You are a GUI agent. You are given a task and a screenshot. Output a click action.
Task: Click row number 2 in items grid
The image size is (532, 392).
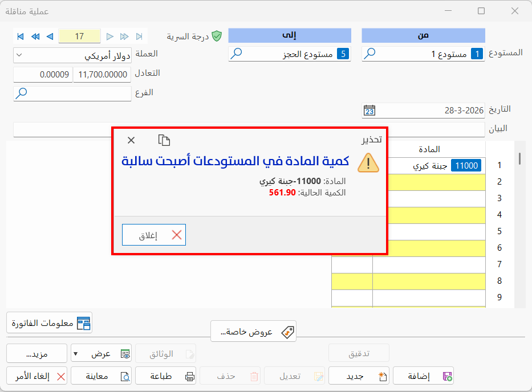[x=499, y=182]
